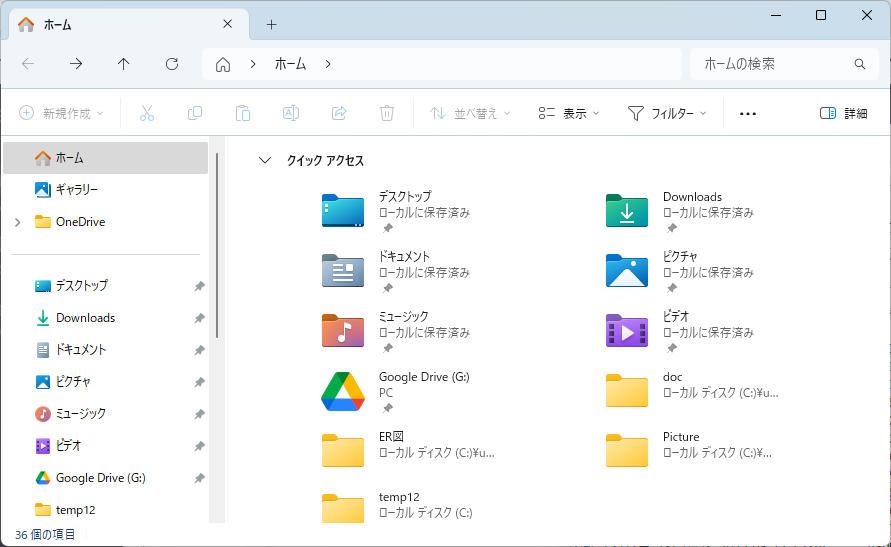Open the ミュージック folder icon in Quick Access

tap(343, 331)
